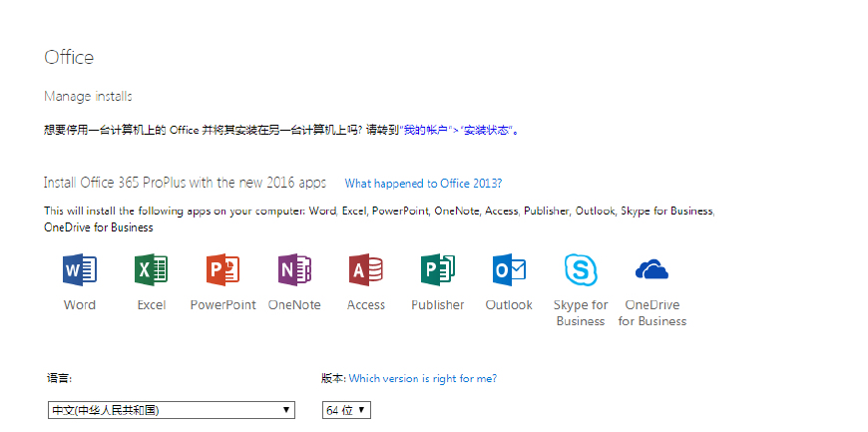Click the 'Skype for Business' label text
Screen dimensions: 868x432
tap(581, 313)
